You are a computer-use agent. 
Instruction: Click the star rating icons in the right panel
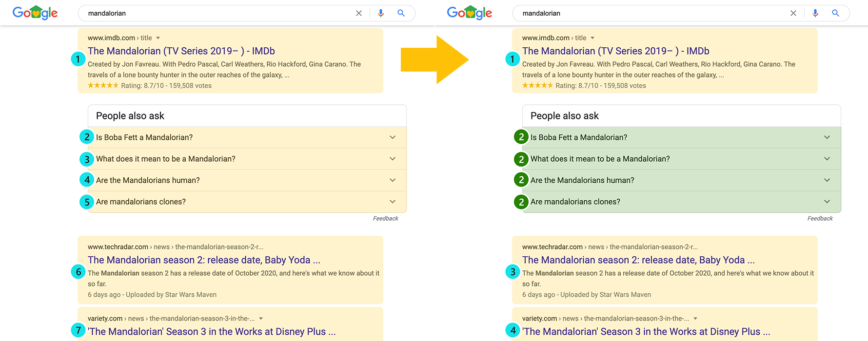click(537, 85)
